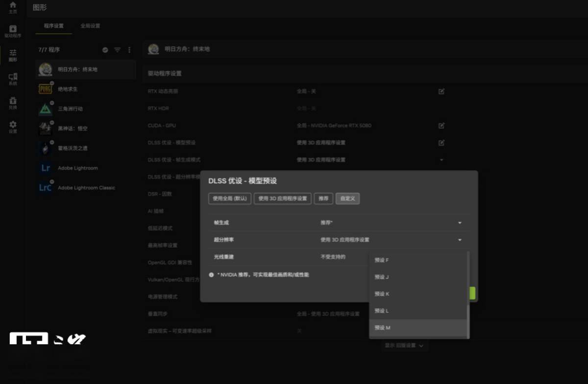Open the 主页 home icon in sidebar
The width and height of the screenshot is (588, 384).
click(x=13, y=7)
